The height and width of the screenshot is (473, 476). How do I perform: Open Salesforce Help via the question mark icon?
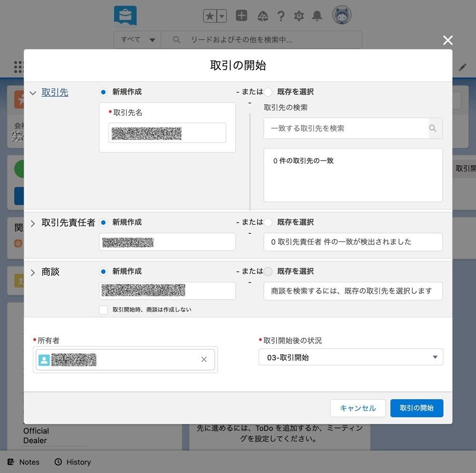(x=281, y=15)
